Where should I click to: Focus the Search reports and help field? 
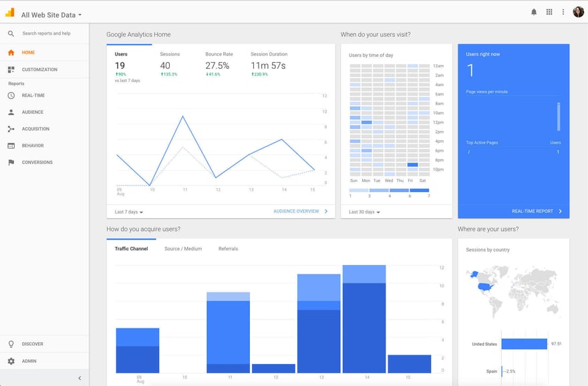(x=46, y=33)
